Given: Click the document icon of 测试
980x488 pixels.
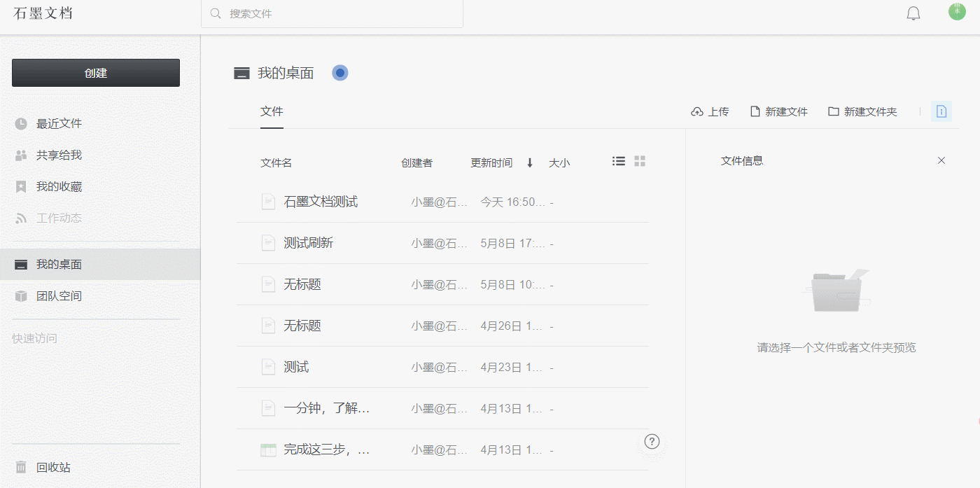Looking at the screenshot, I should 268,367.
